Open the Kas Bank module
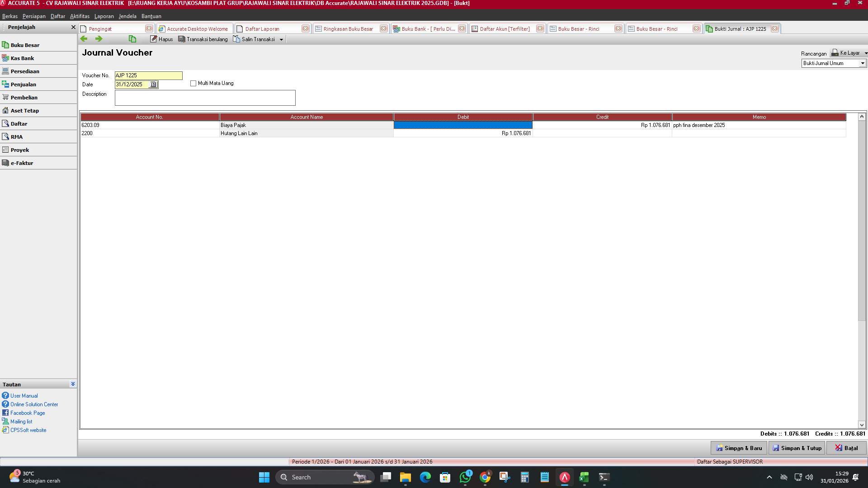The height and width of the screenshot is (488, 868). [23, 58]
